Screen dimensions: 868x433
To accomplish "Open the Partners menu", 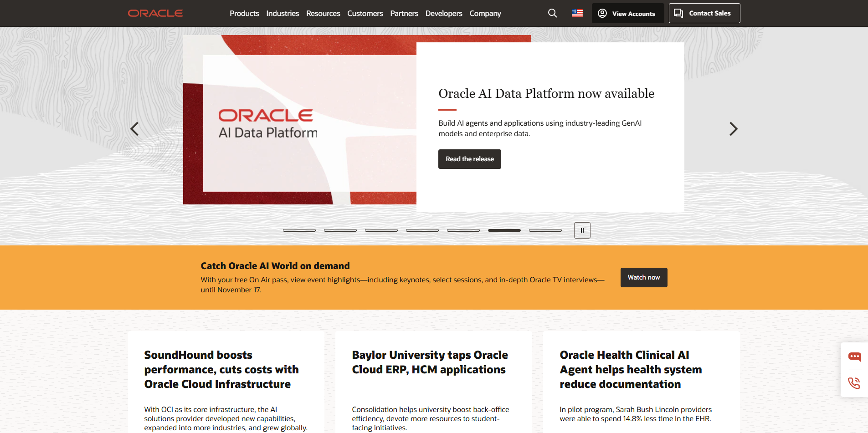I will [x=404, y=13].
